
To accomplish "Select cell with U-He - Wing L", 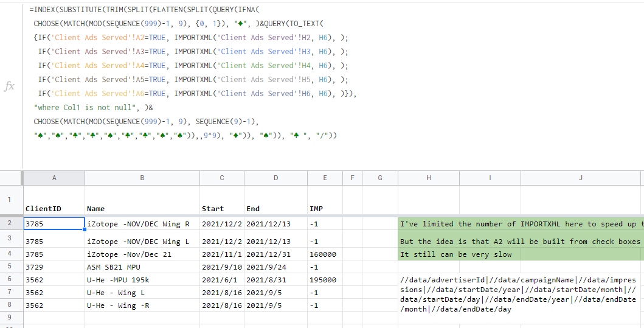I will 142,292.
